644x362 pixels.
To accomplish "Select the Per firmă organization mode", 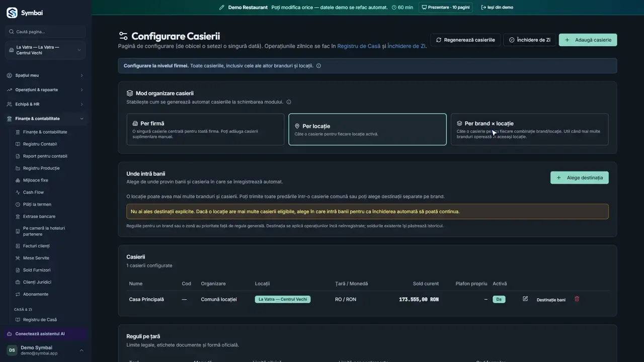I will (x=205, y=129).
